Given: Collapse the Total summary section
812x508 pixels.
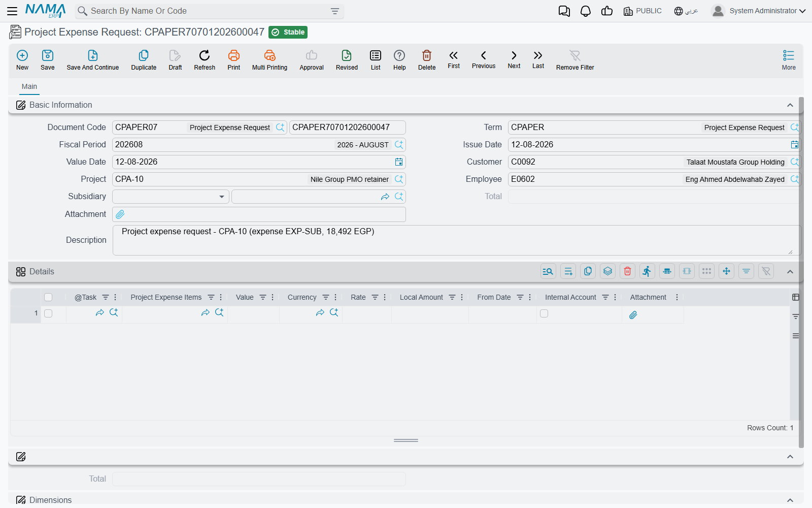Looking at the screenshot, I should [x=790, y=457].
